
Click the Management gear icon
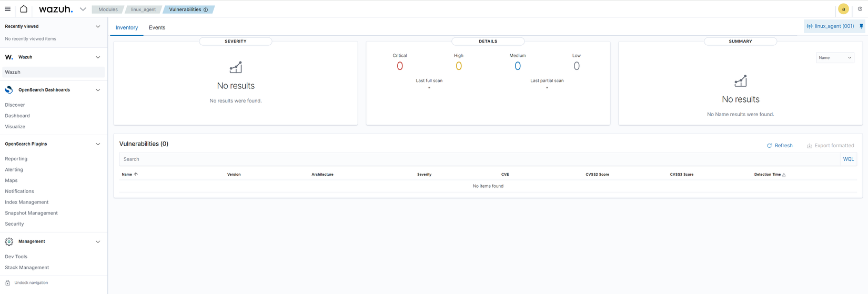[x=9, y=242]
